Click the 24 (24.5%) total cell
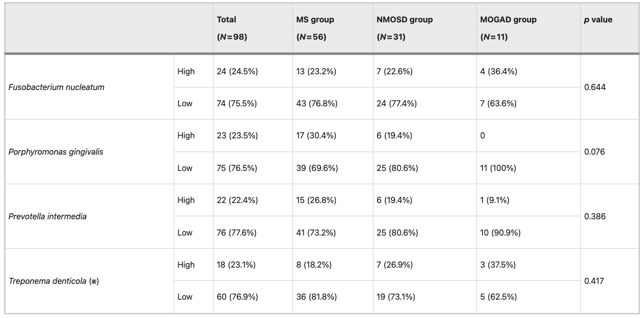Viewport: 644px width, 318px height. pos(237,71)
